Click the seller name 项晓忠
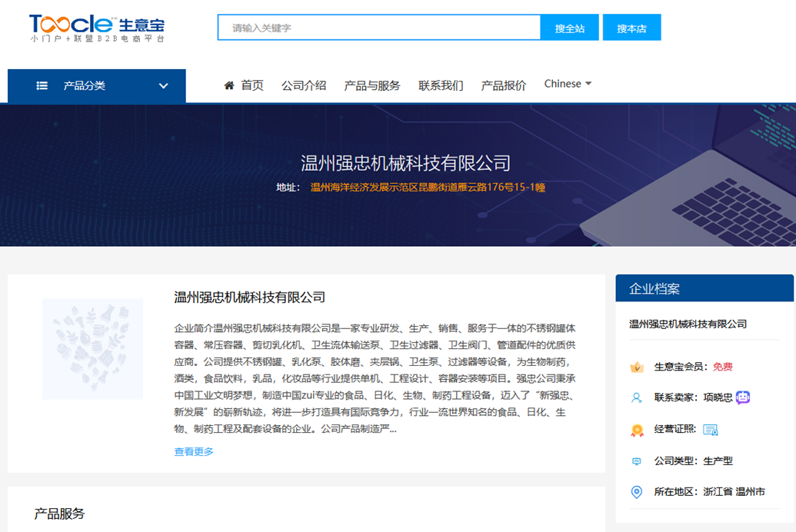Viewport: 796px width, 532px height. point(718,397)
